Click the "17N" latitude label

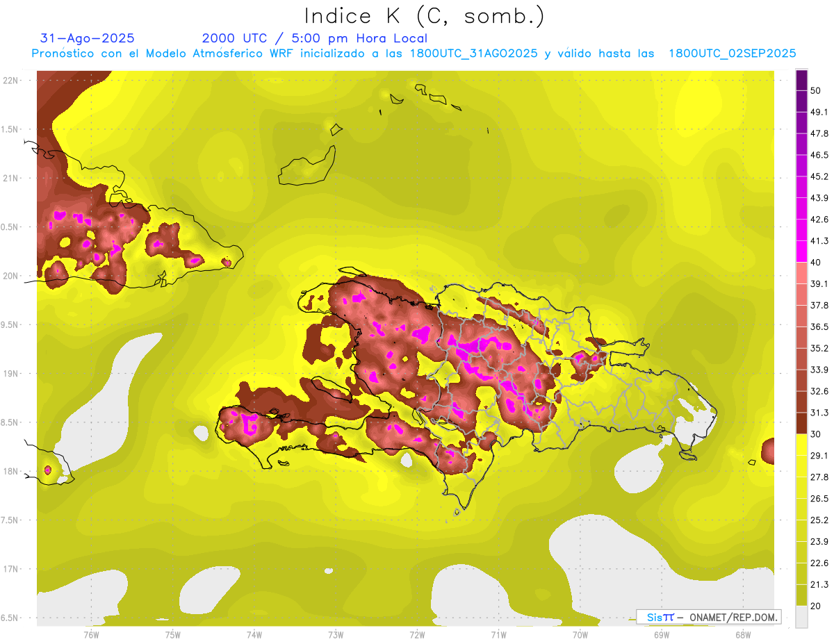[x=12, y=570]
